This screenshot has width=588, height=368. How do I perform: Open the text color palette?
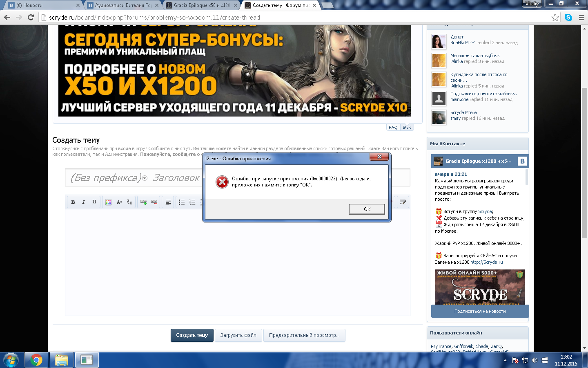click(x=108, y=202)
